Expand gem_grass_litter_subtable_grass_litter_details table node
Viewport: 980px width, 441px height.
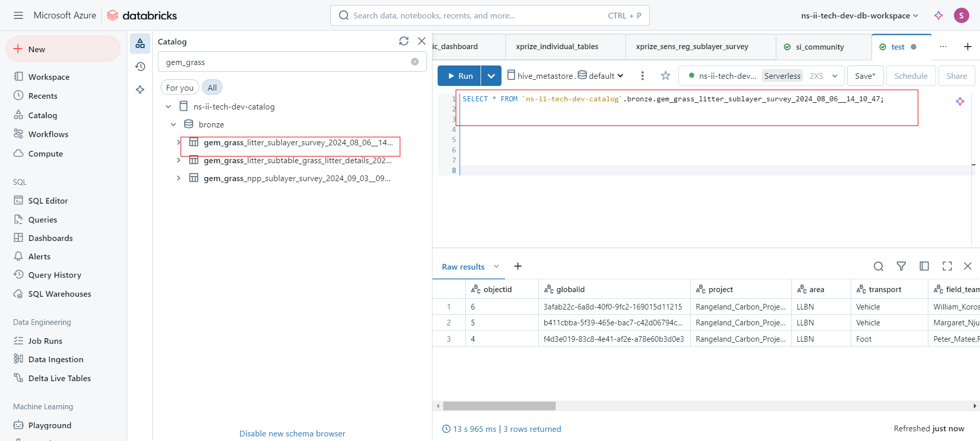coord(178,160)
